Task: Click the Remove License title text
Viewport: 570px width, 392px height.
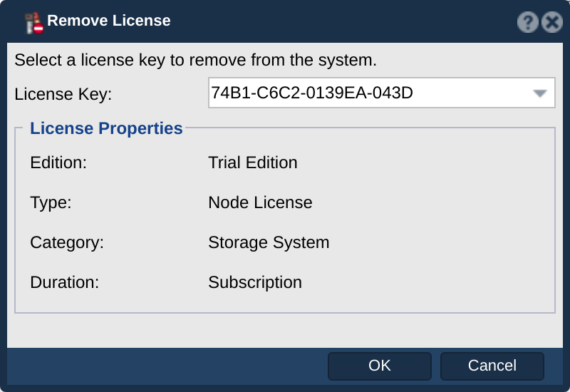Action: (109, 21)
